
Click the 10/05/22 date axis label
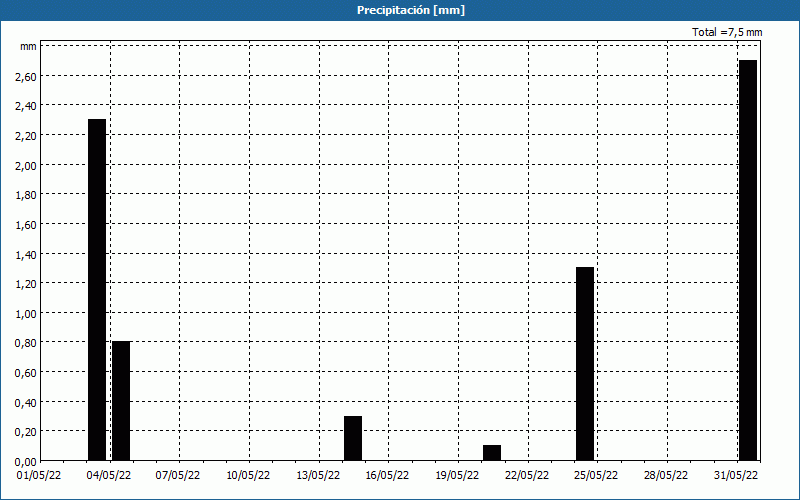249,476
